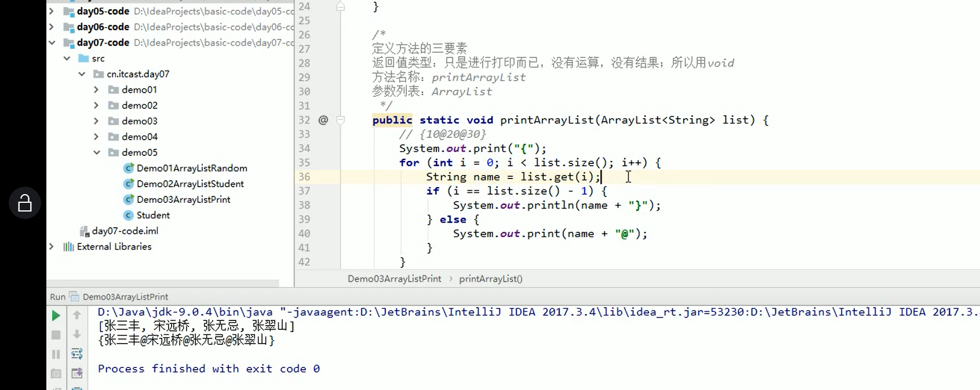Image resolution: width=980 pixels, height=390 pixels.
Task: Click 'printArrayList' method name on line 32
Action: [547, 120]
